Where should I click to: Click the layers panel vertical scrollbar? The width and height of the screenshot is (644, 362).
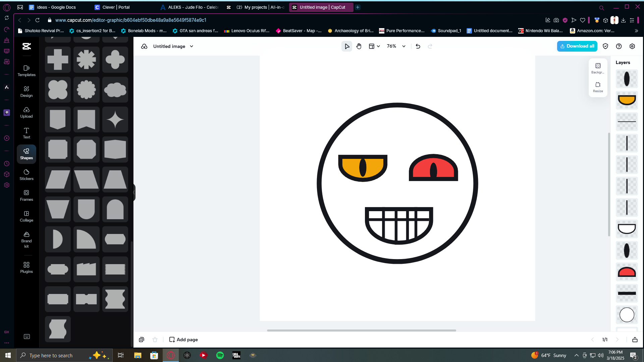609,184
